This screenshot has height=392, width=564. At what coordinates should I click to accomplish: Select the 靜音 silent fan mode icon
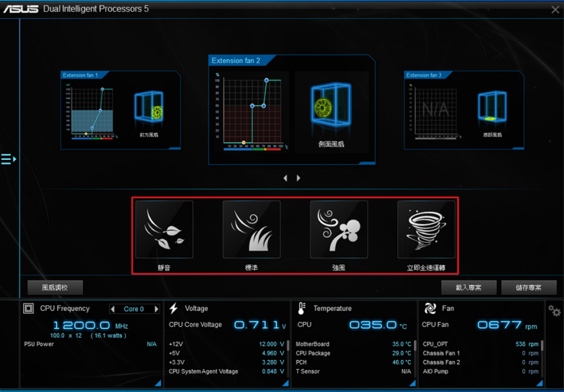(x=164, y=229)
